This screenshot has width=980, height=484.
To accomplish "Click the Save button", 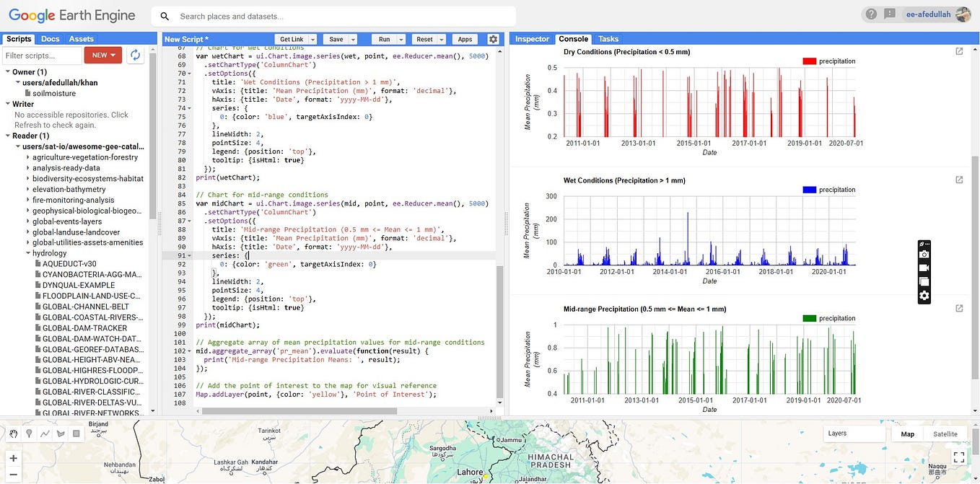I will coord(336,40).
